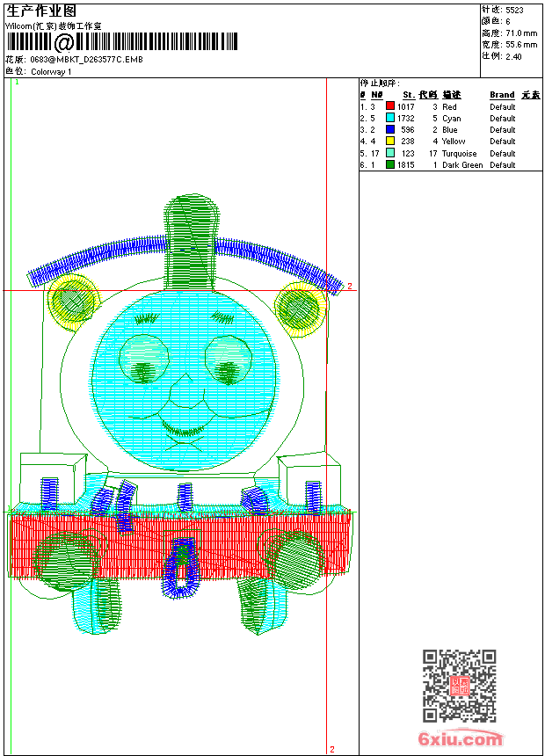Click Default brand in the Cyan row

tap(502, 119)
